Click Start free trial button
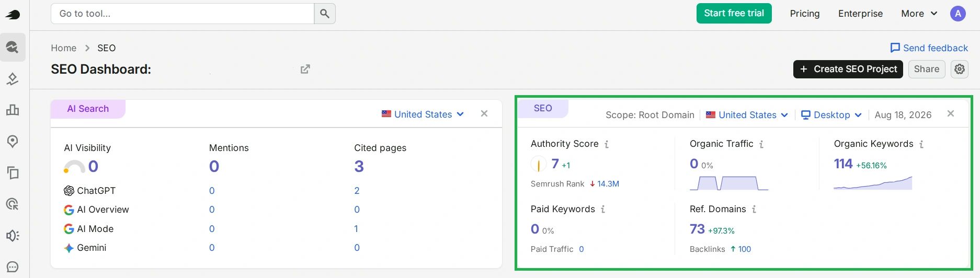This screenshot has width=980, height=278. point(734,14)
